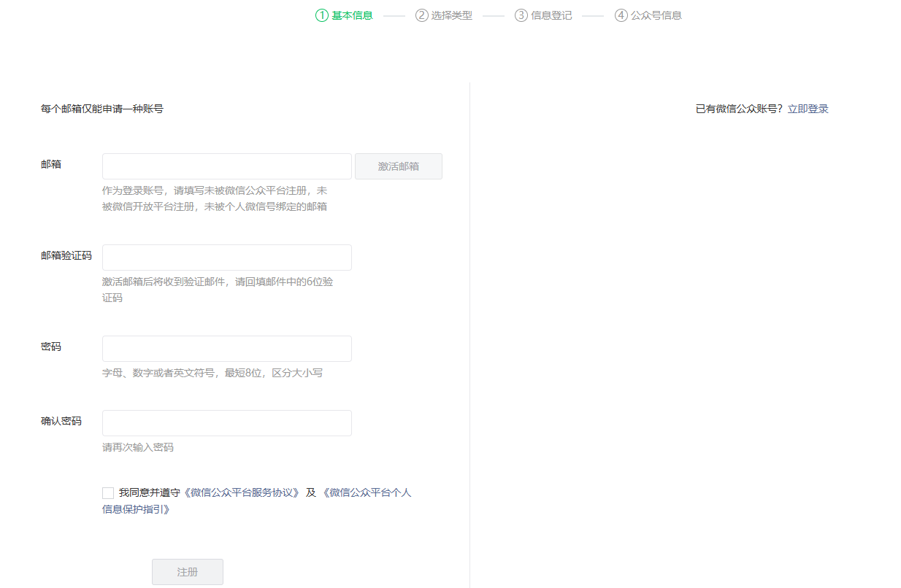The image size is (901, 588).
Task: Enable the agreement checkbox for 我同意并遵守
Action: click(x=107, y=492)
